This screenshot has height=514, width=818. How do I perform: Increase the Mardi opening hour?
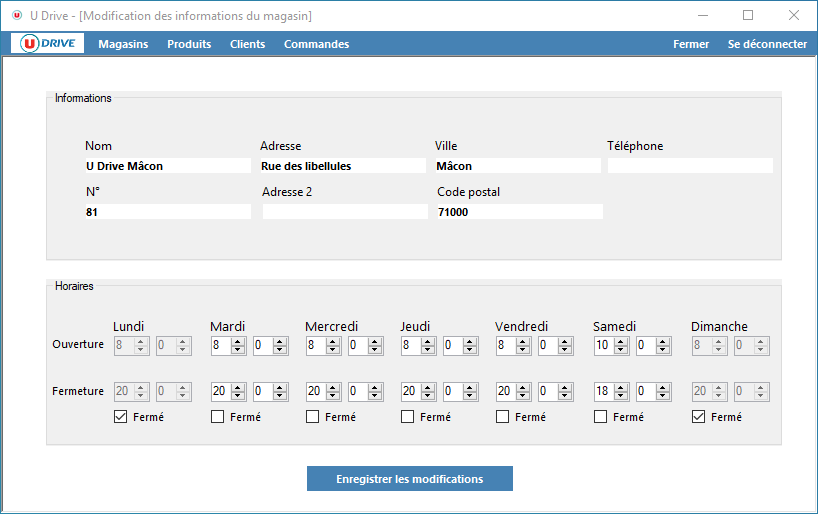point(238,341)
